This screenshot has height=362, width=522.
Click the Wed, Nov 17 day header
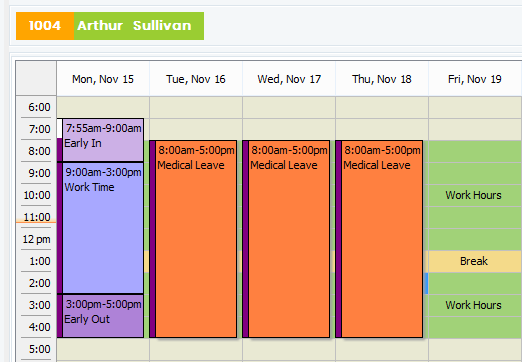(289, 79)
